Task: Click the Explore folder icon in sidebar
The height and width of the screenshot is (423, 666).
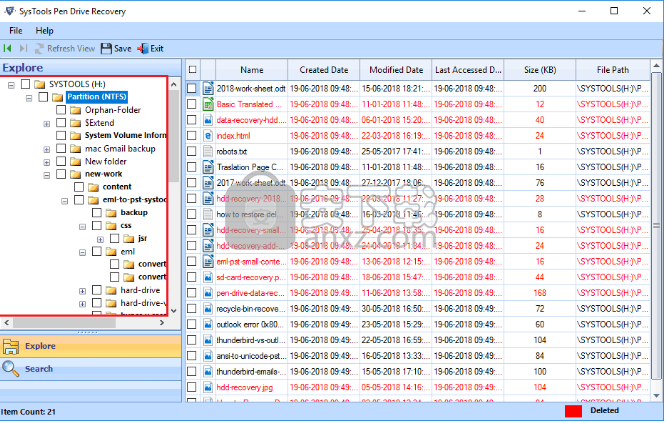Action: click(x=11, y=346)
